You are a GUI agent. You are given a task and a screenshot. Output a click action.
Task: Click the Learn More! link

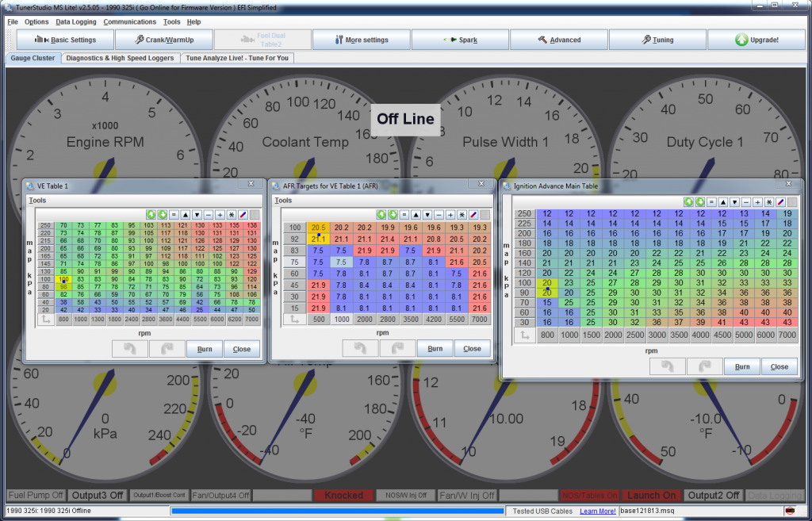pos(598,511)
